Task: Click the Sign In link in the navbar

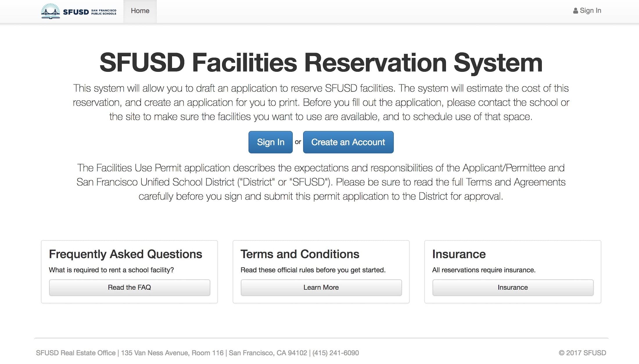Action: pos(587,11)
